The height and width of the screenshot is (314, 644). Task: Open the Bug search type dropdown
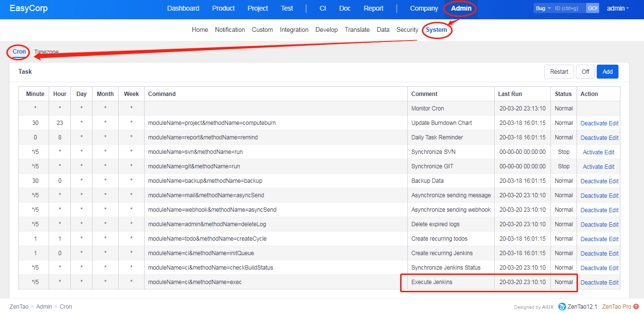click(543, 9)
